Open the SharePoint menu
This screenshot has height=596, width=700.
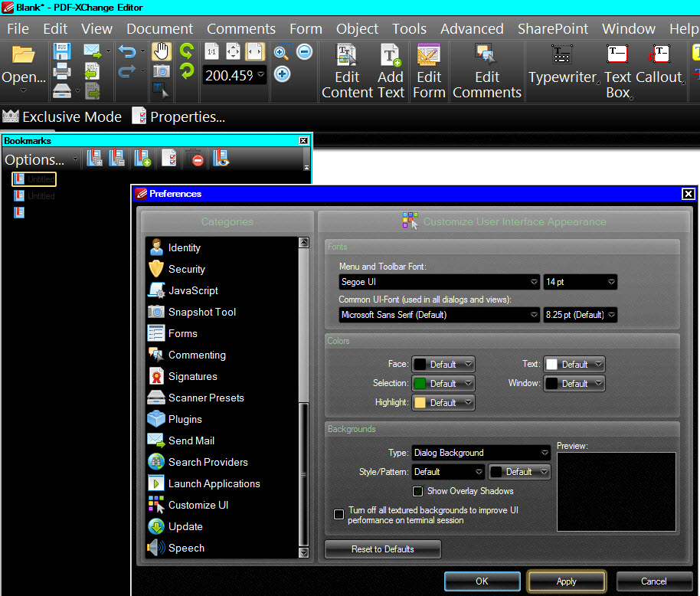553,28
